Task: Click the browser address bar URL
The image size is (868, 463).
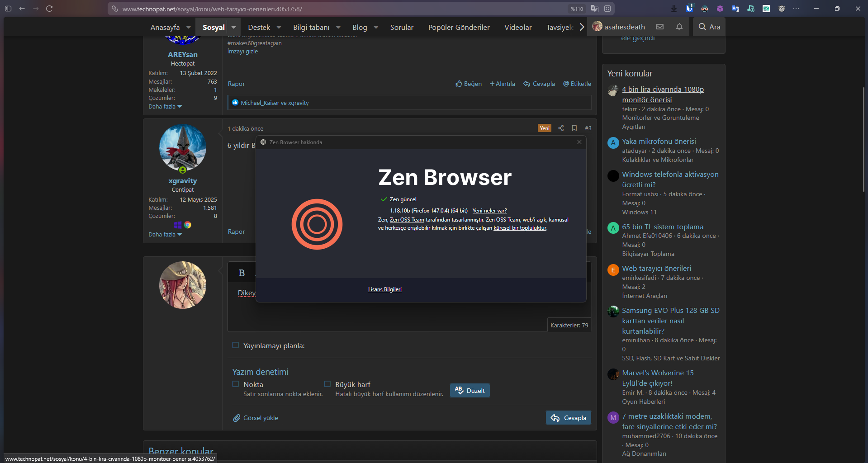Action: pos(212,9)
